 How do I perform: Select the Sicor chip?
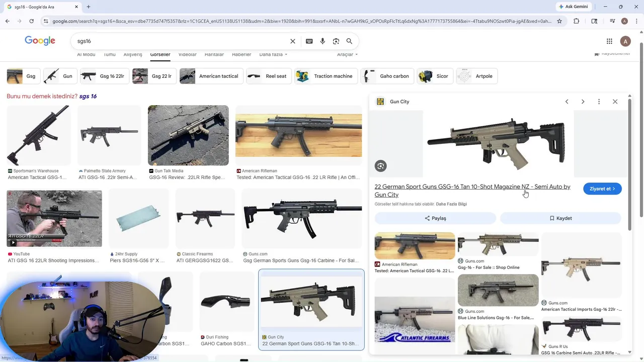[x=435, y=76]
